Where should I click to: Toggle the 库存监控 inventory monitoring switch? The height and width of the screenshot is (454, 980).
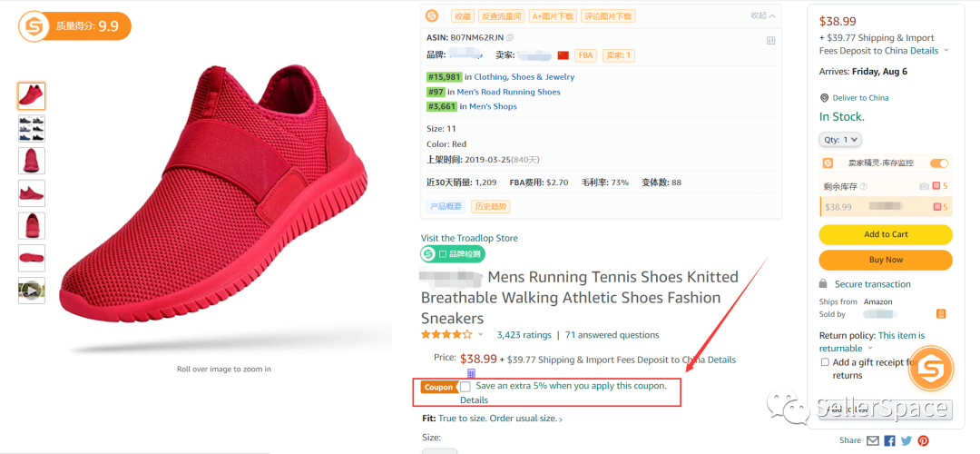coord(939,163)
